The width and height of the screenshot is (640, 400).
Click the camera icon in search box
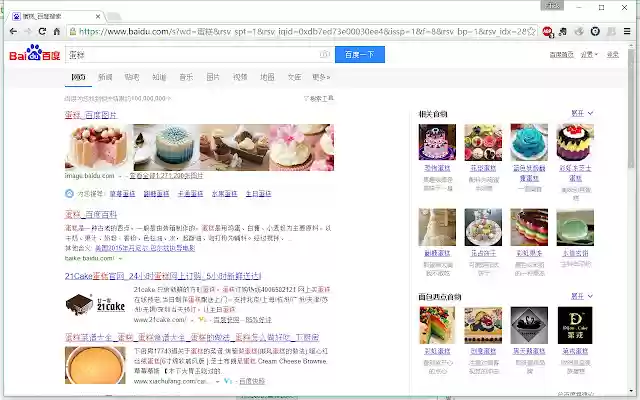pos(324,54)
